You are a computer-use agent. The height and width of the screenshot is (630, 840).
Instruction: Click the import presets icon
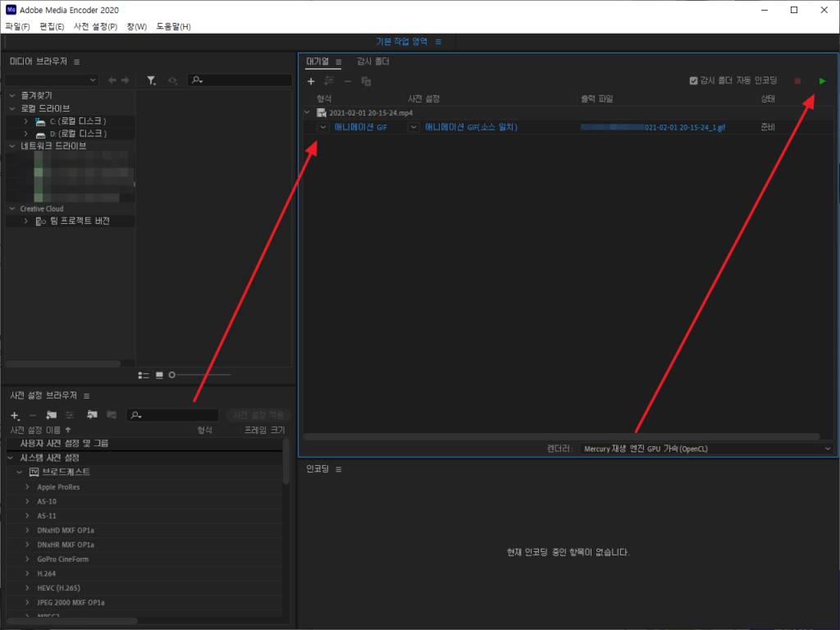click(x=93, y=415)
